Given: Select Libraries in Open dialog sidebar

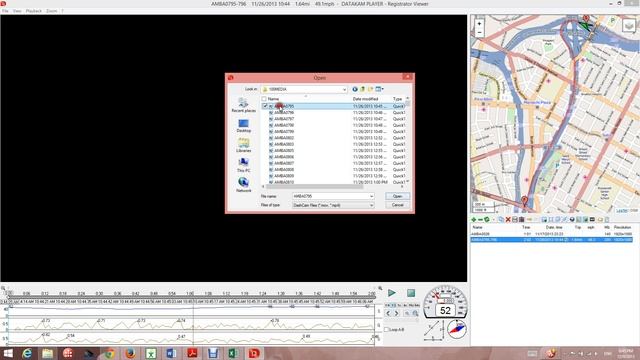Looking at the screenshot, I should tap(244, 145).
